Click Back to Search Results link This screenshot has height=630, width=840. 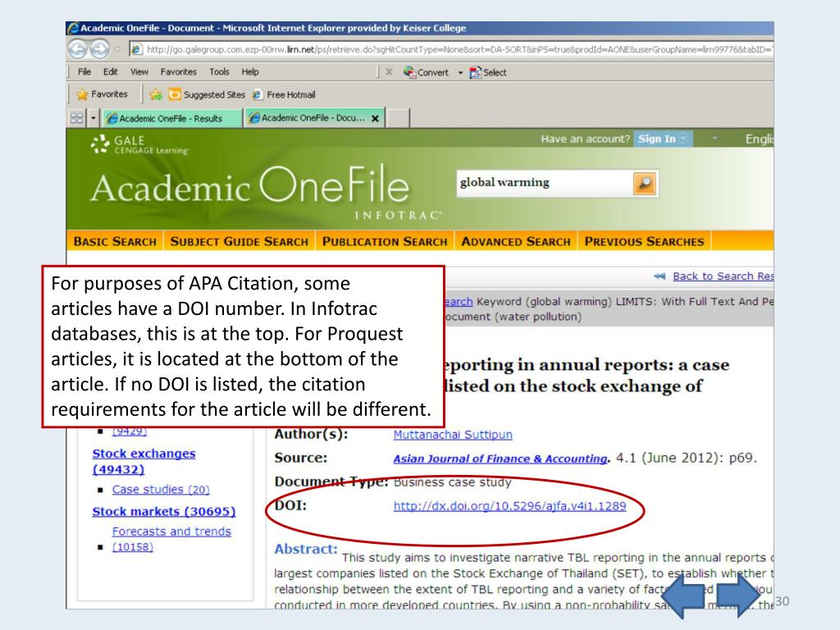click(723, 276)
